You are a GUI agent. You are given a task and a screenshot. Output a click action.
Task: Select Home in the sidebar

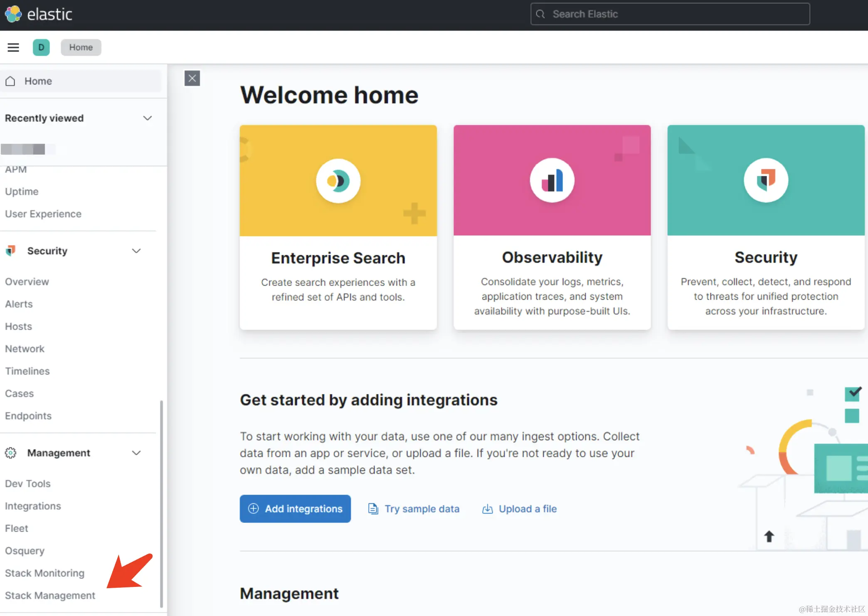(81, 81)
